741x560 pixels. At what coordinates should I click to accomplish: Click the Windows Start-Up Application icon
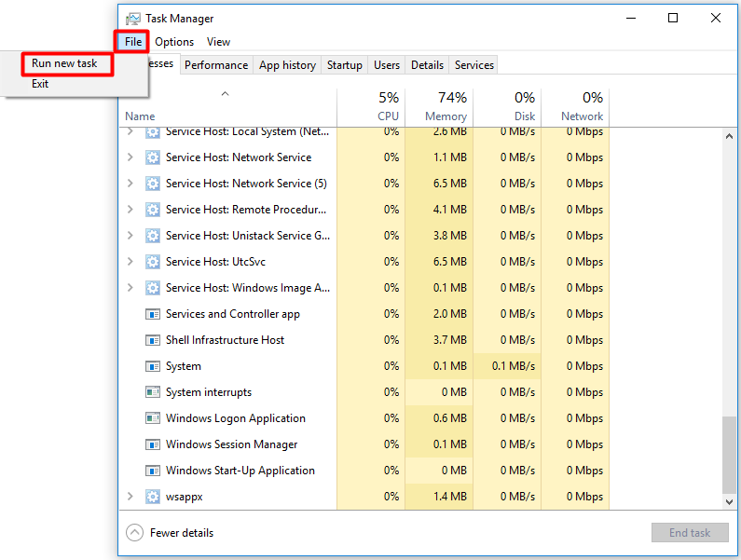152,471
